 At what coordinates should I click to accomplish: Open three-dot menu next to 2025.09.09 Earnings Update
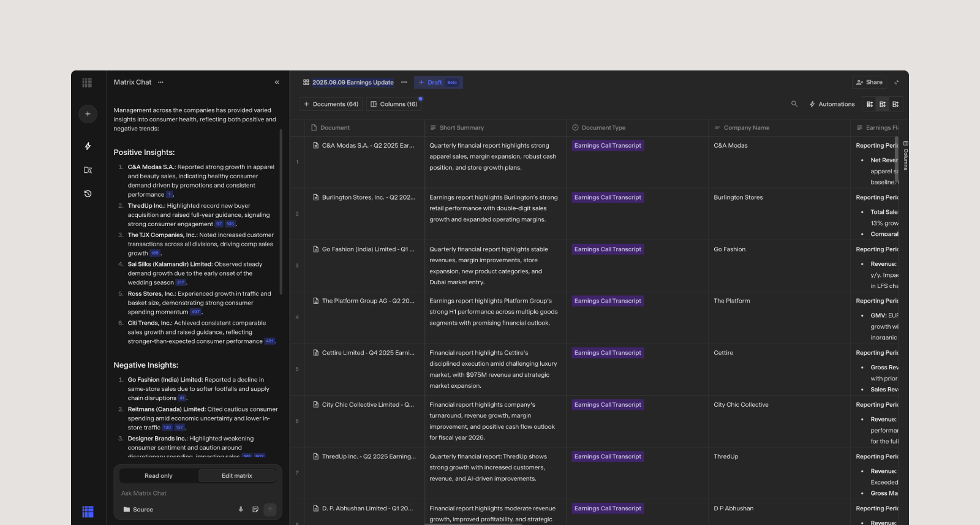[x=404, y=82]
